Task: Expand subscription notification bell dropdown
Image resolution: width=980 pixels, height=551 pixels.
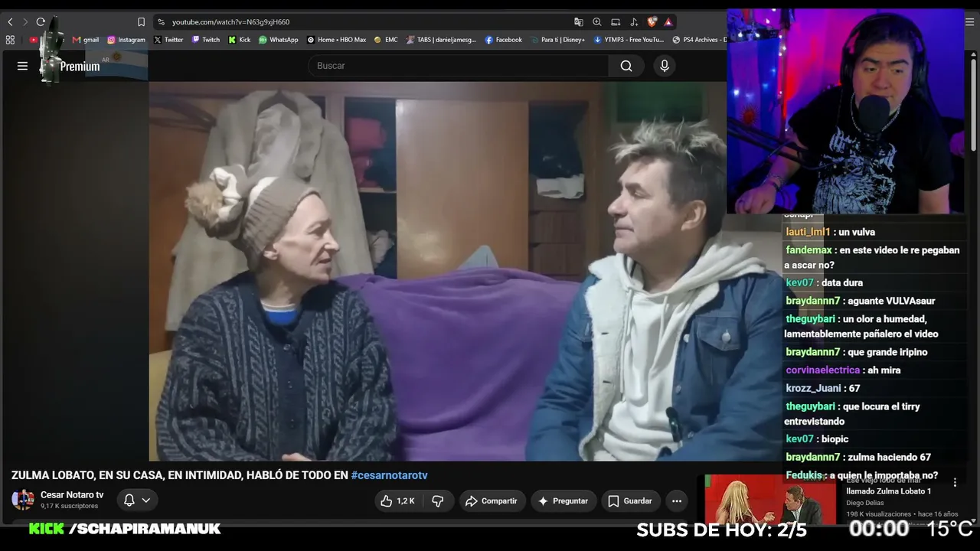Action: tap(137, 500)
